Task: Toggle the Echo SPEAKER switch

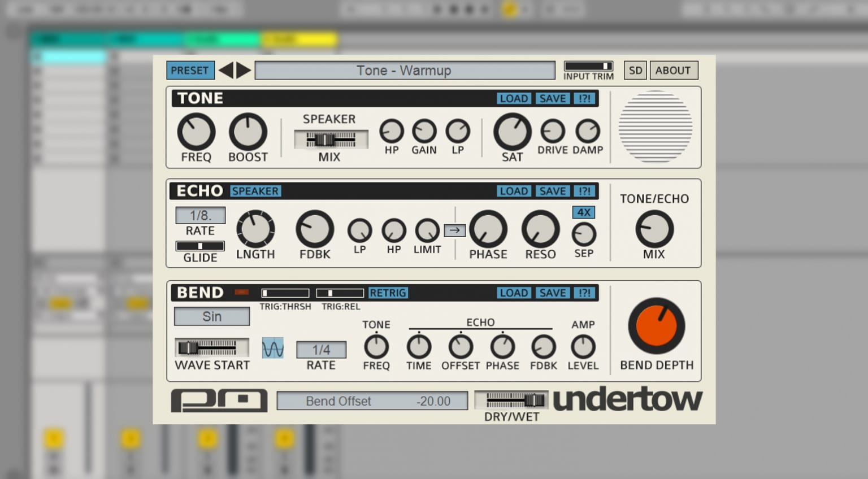Action: point(255,191)
